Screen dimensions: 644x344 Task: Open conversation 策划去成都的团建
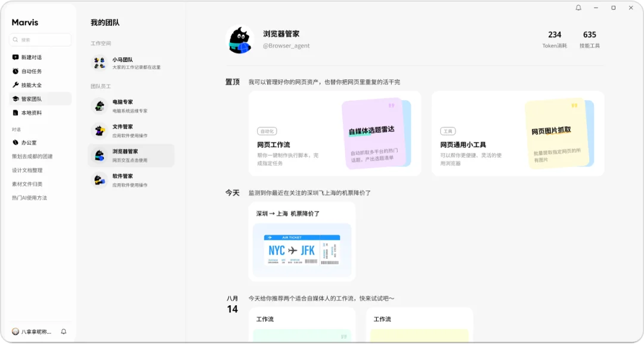coord(32,156)
